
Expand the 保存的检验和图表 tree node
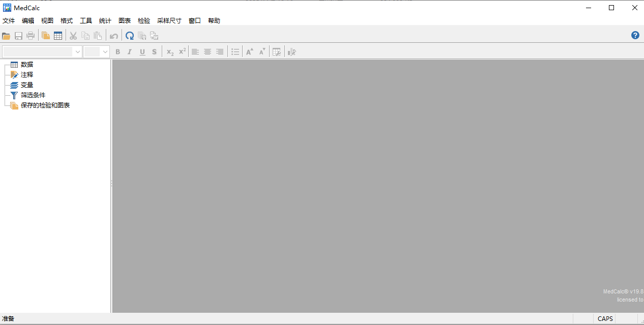click(45, 105)
